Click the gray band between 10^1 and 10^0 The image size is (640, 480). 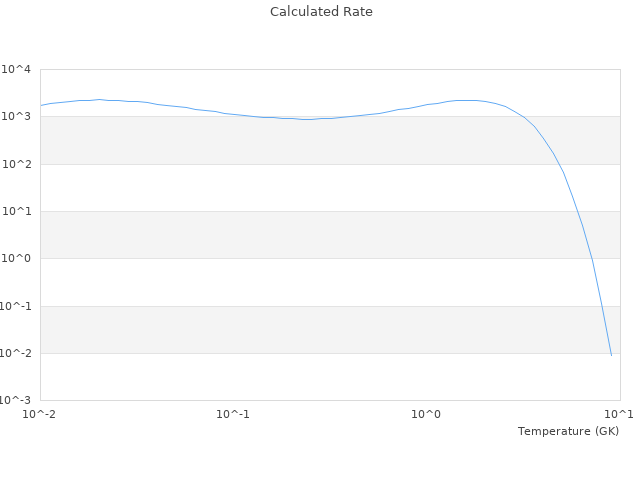click(x=300, y=235)
